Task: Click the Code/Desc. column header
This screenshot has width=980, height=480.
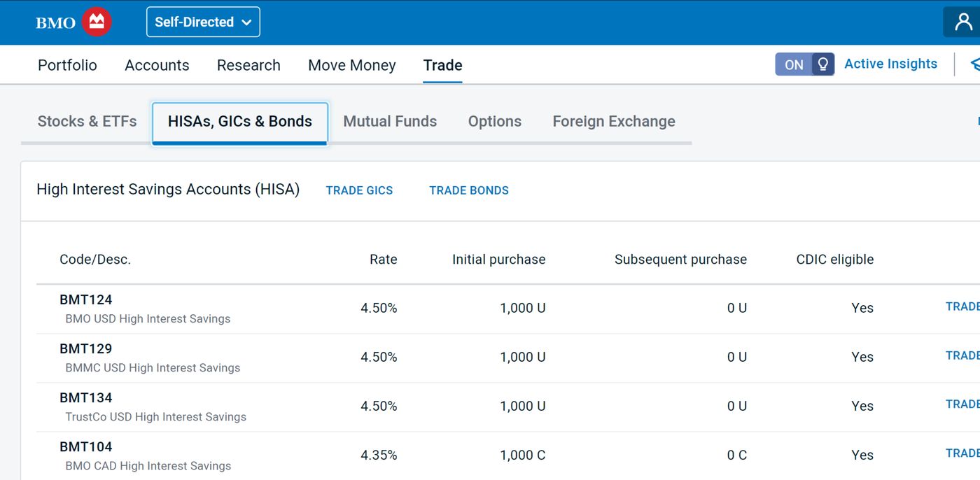Action: pyautogui.click(x=95, y=260)
